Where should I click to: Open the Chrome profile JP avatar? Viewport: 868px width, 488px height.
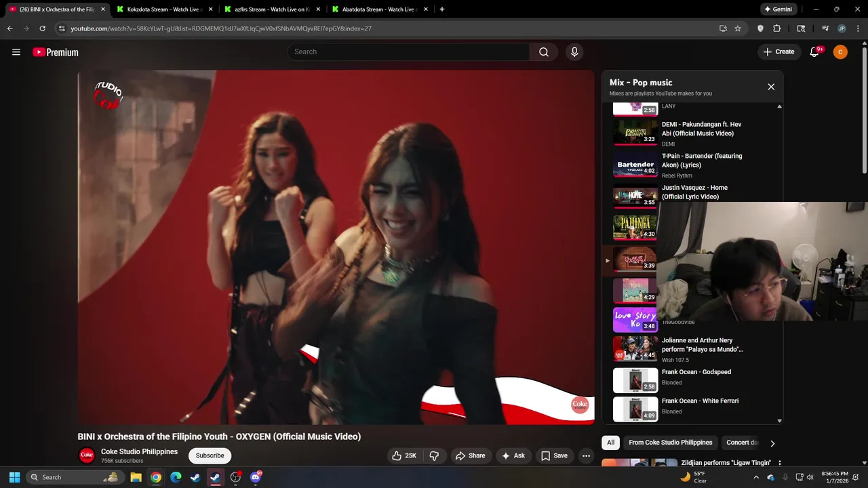point(842,28)
